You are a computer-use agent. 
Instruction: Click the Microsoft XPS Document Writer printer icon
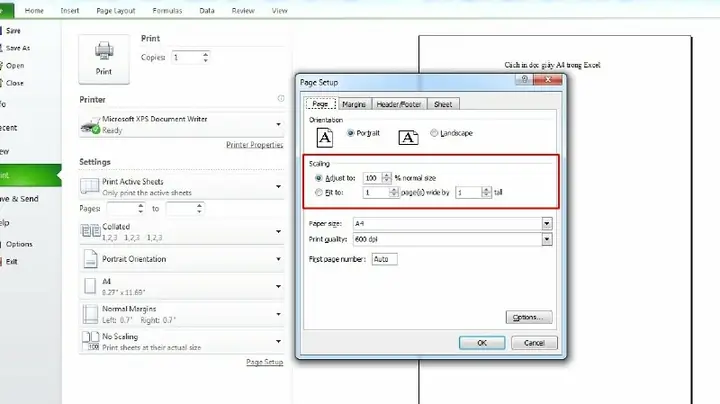click(x=90, y=125)
